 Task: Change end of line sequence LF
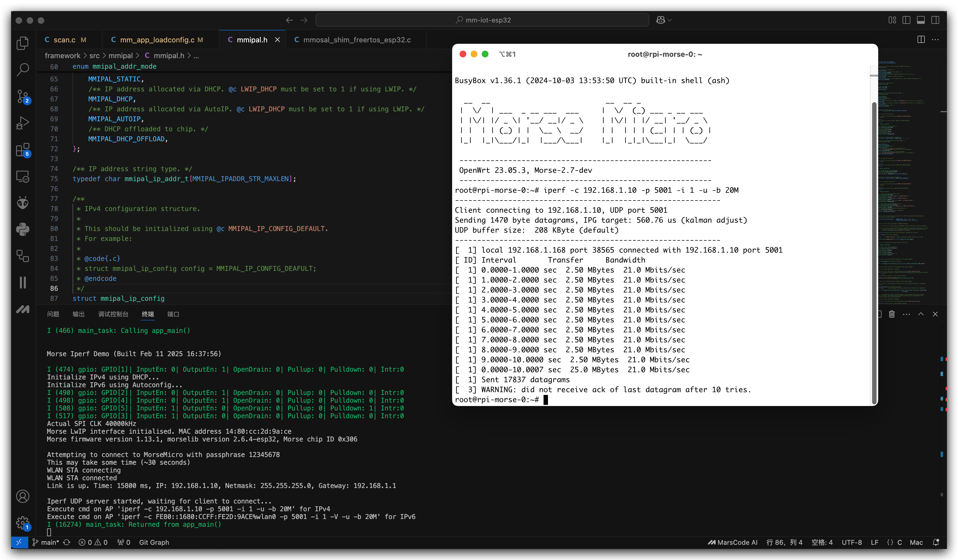(874, 542)
